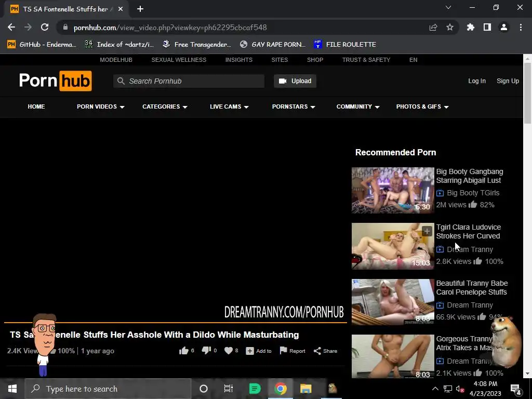Open the FILE ROULETTE bookmark
The height and width of the screenshot is (399, 532).
pyautogui.click(x=345, y=45)
